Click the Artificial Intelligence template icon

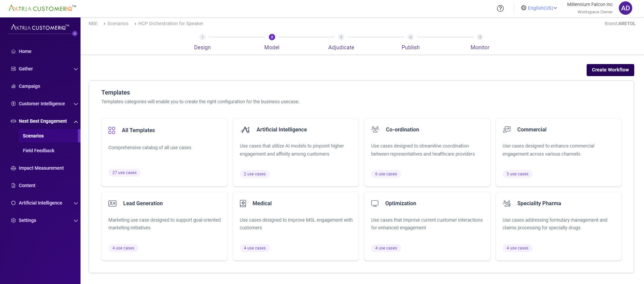pyautogui.click(x=245, y=130)
